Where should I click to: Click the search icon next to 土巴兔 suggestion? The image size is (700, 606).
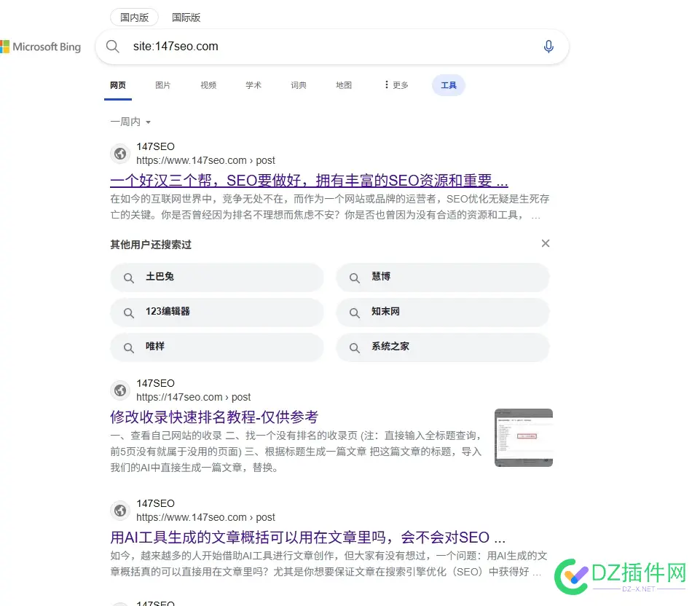pos(129,278)
